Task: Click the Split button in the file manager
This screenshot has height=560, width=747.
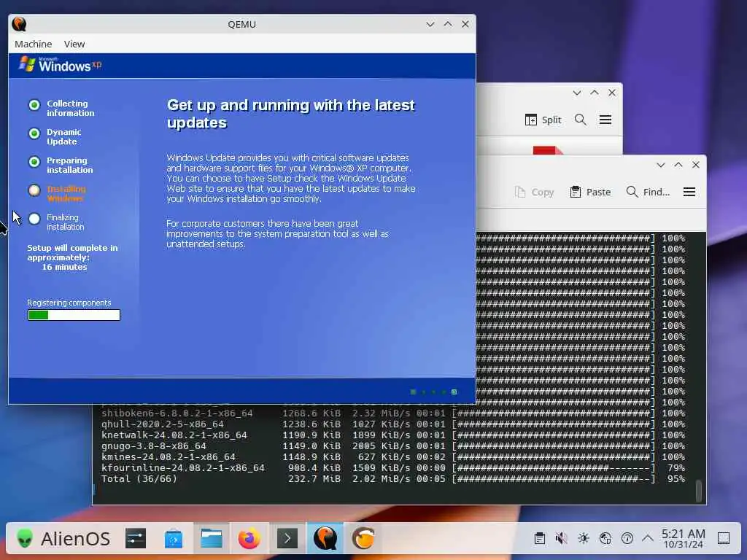Action: click(543, 120)
